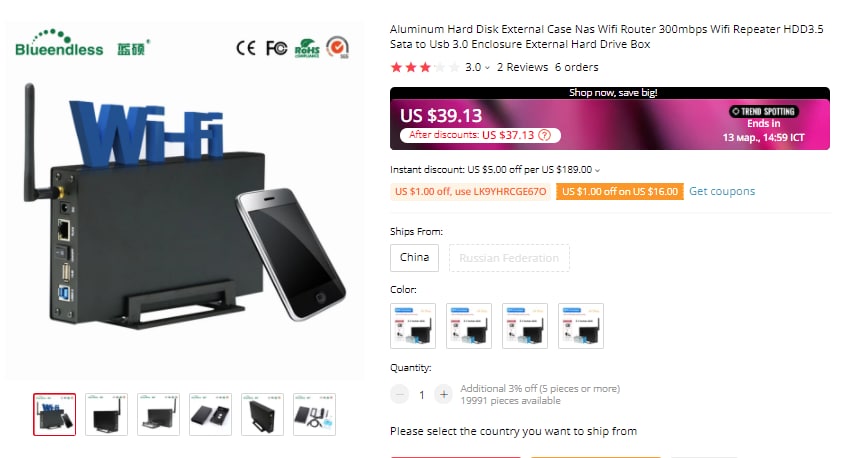Select China as ship-from country
This screenshot has height=458, width=853.
[x=415, y=258]
